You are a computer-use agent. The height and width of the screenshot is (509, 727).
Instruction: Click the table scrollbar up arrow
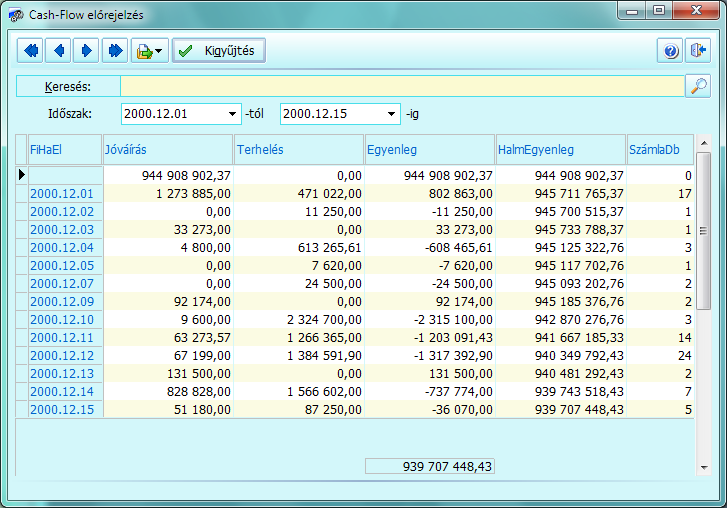click(x=704, y=143)
